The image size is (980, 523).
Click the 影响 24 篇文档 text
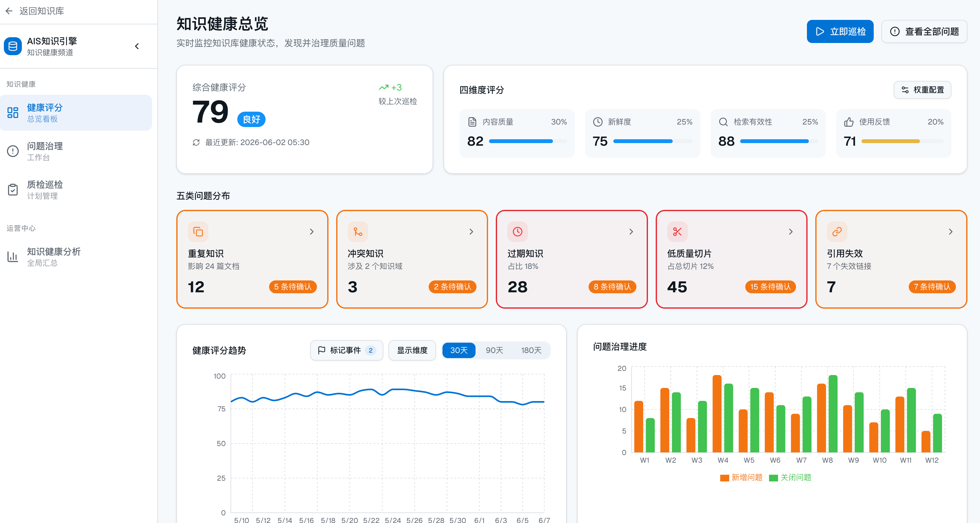214,266
